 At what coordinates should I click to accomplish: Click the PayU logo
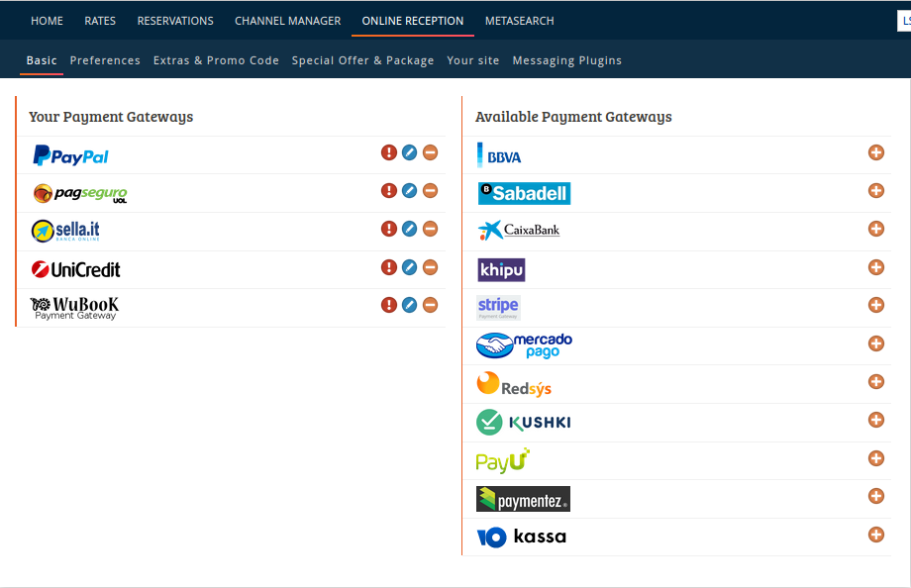click(x=503, y=460)
